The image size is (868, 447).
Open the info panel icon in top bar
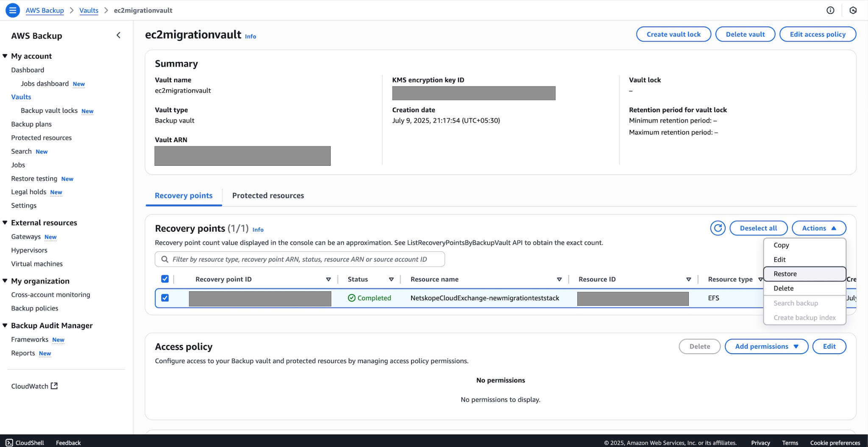830,10
